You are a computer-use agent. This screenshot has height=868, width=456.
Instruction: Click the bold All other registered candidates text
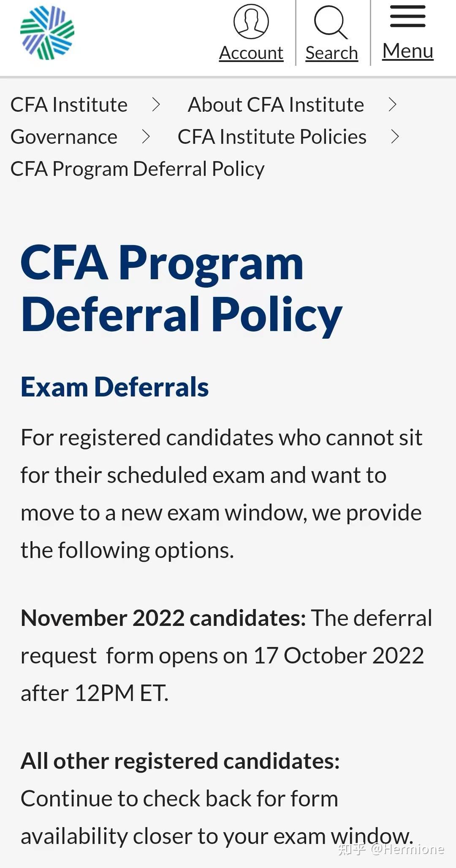[180, 761]
